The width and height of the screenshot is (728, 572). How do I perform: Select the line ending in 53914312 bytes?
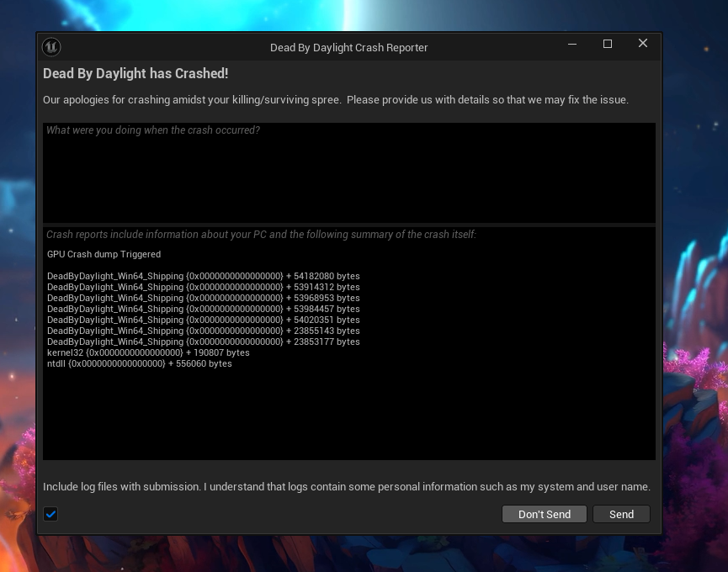pyautogui.click(x=204, y=287)
